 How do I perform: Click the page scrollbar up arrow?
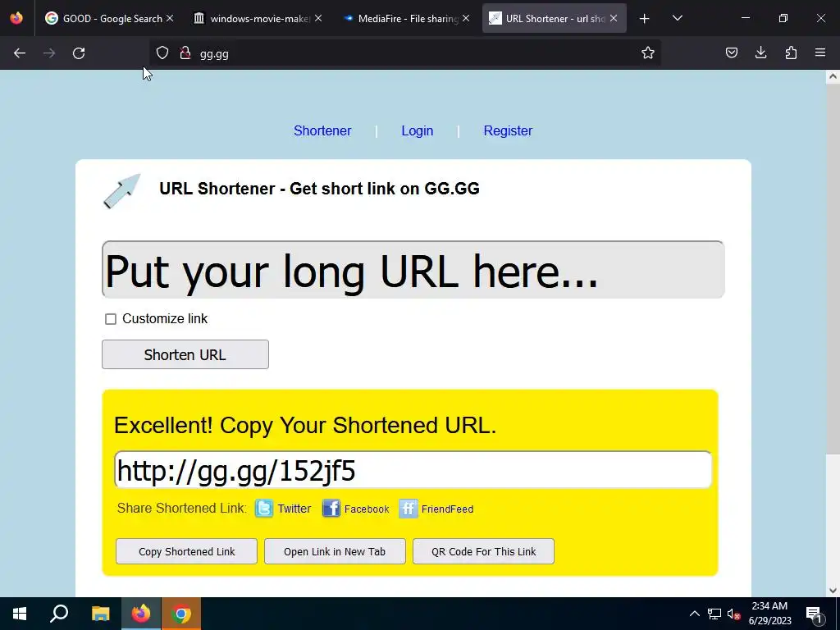[833, 76]
